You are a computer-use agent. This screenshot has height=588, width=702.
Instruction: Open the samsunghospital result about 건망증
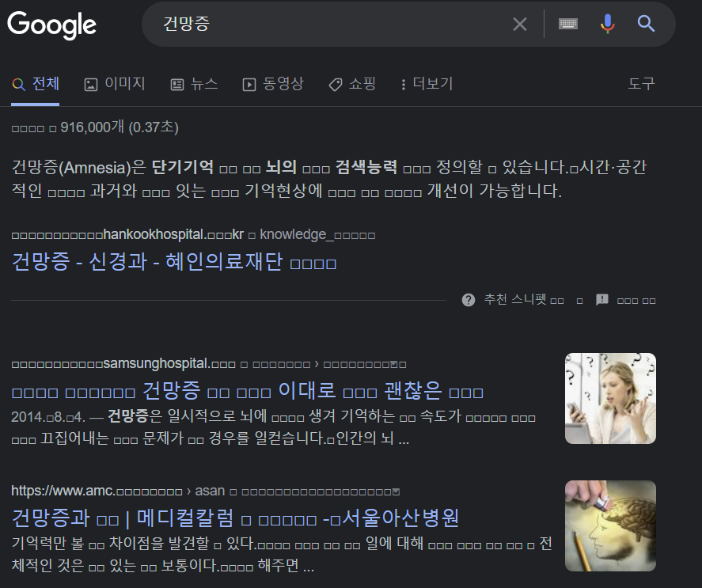247,391
